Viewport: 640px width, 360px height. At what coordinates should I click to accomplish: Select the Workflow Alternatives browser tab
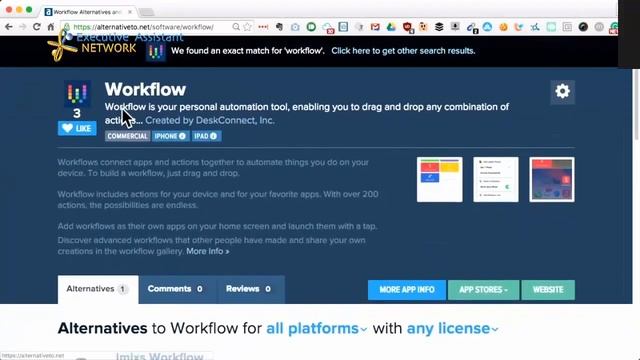(x=86, y=12)
